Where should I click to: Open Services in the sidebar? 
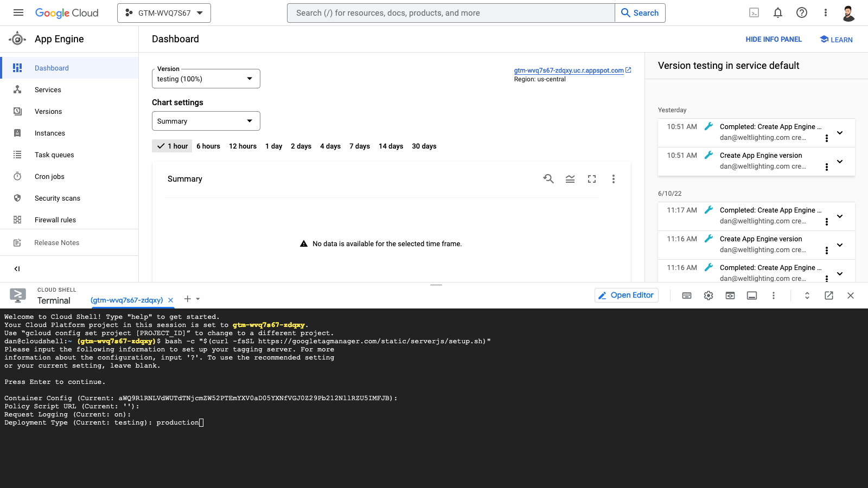tap(69, 89)
